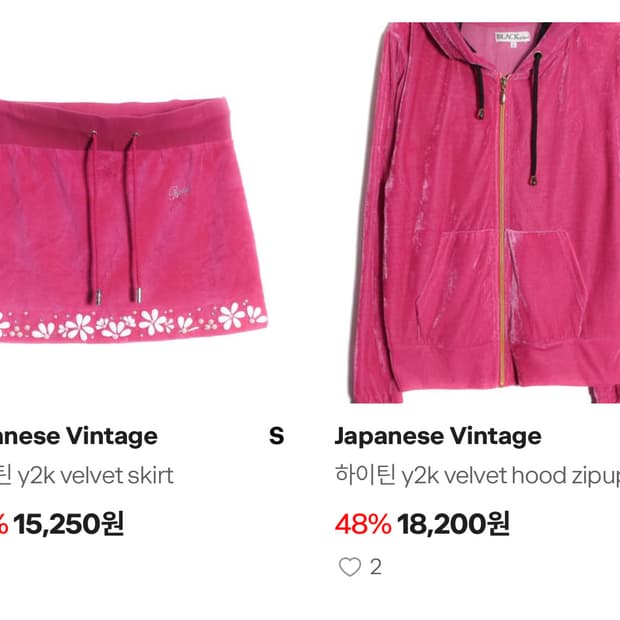Viewport: 620px width, 620px height.
Task: Click the BLACK brand tag inside the hoodie
Action: pos(515,38)
